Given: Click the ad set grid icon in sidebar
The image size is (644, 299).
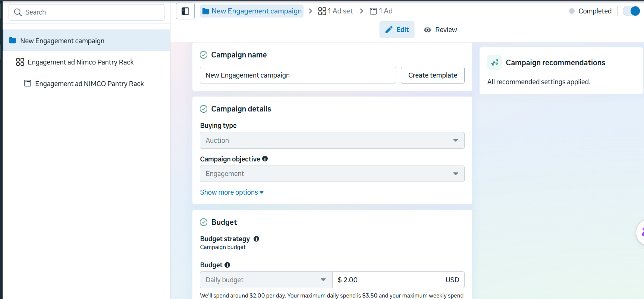Looking at the screenshot, I should click(20, 62).
